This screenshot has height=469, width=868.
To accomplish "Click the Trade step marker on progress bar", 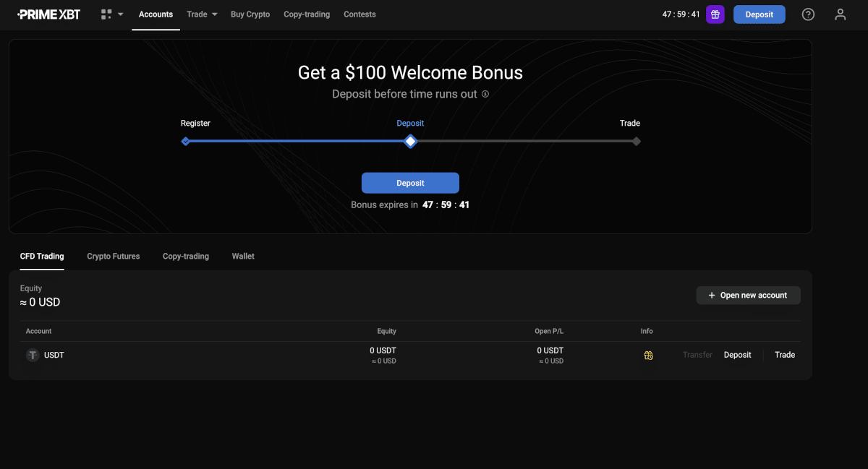I will pos(637,141).
